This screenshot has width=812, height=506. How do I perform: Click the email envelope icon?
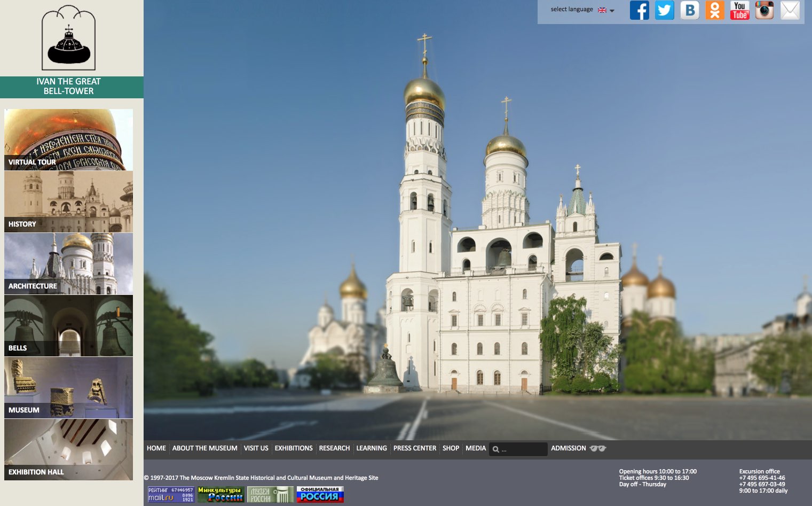(790, 10)
